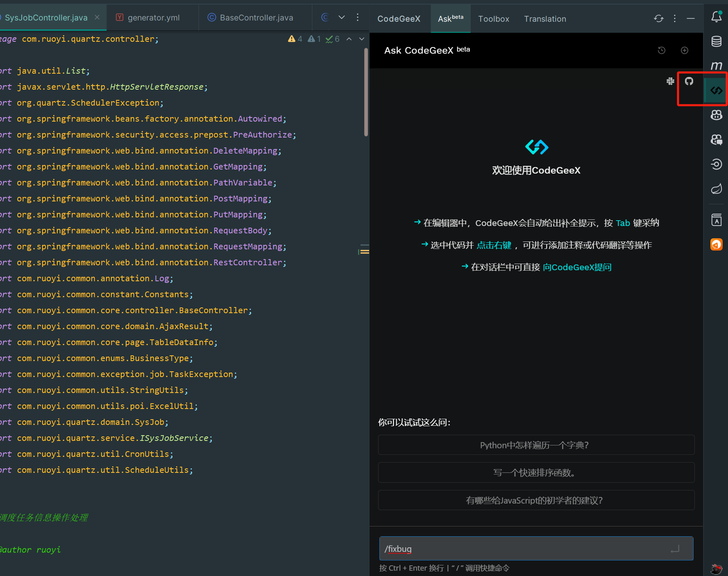The height and width of the screenshot is (576, 728).
Task: Open the GitHub Copilot tool window
Action: click(716, 115)
